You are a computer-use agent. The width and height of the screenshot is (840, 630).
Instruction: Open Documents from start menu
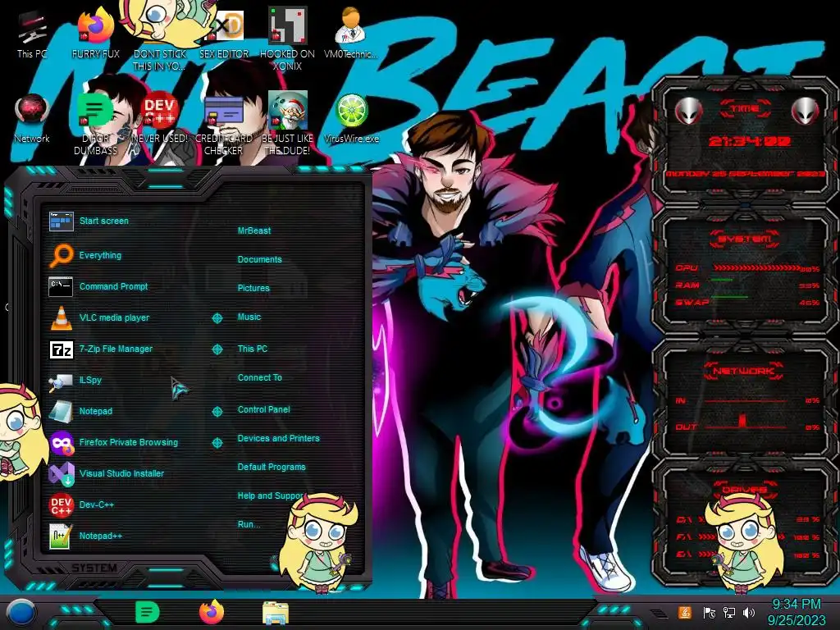click(x=260, y=259)
